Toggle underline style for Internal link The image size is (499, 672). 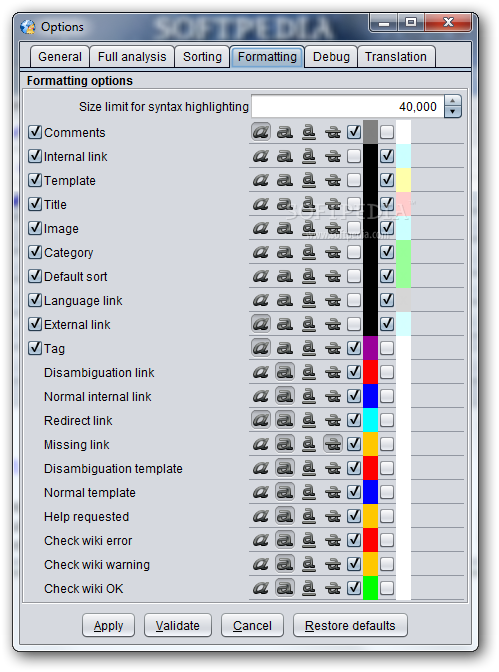[x=309, y=156]
